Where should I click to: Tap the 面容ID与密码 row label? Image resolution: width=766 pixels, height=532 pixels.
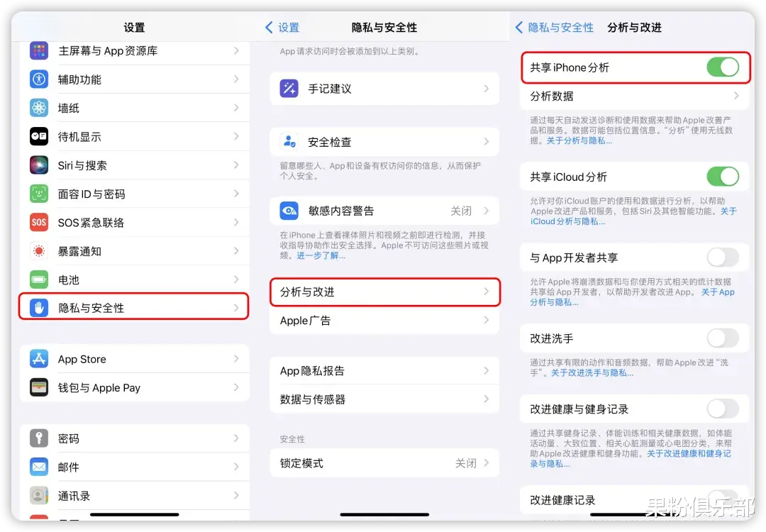click(91, 194)
